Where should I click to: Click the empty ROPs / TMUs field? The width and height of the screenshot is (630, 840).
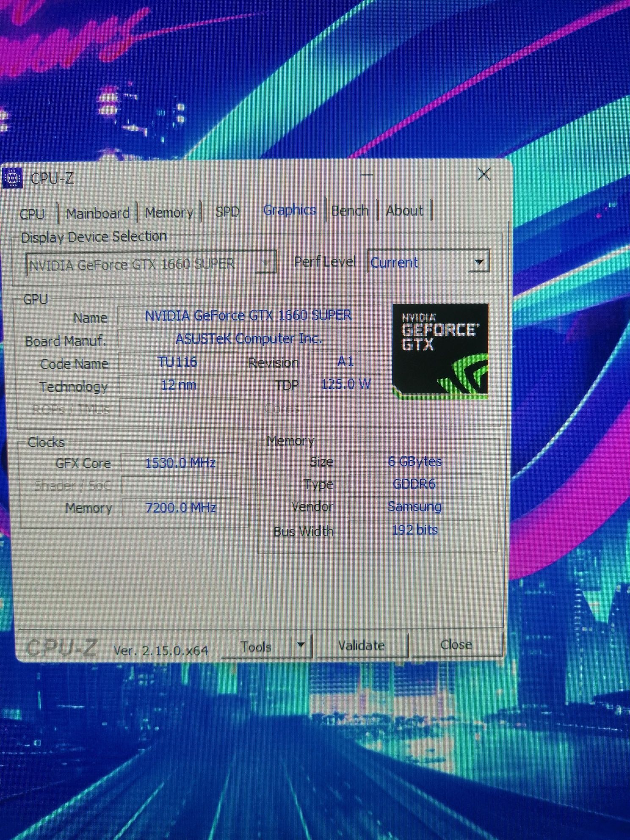[179, 408]
